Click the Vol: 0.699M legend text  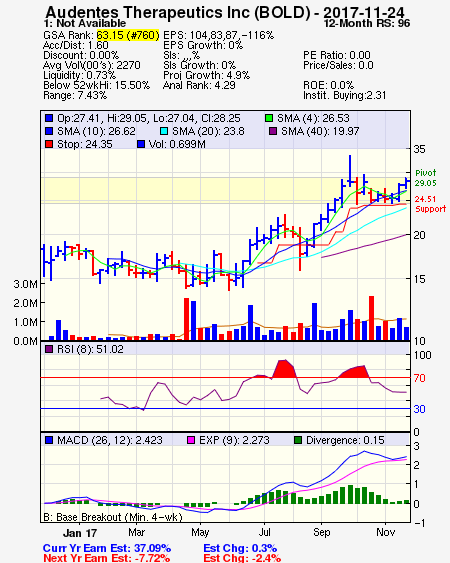tap(177, 144)
